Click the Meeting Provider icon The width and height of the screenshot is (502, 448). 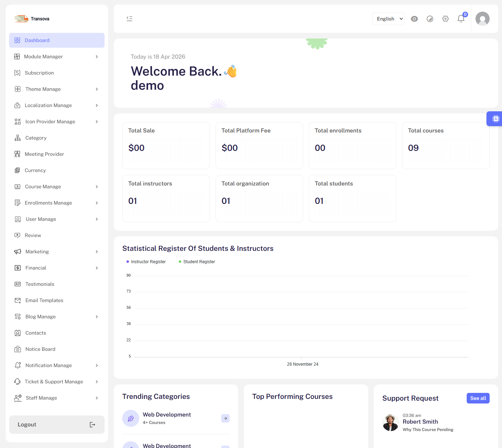point(17,154)
